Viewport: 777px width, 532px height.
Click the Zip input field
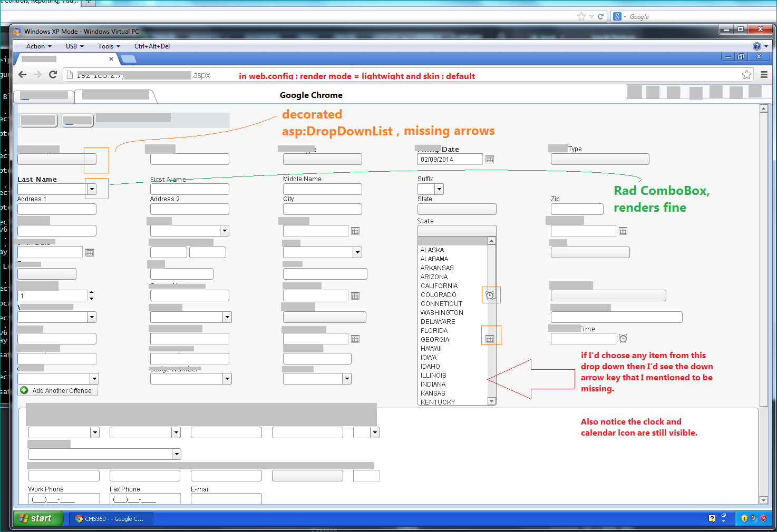[577, 209]
